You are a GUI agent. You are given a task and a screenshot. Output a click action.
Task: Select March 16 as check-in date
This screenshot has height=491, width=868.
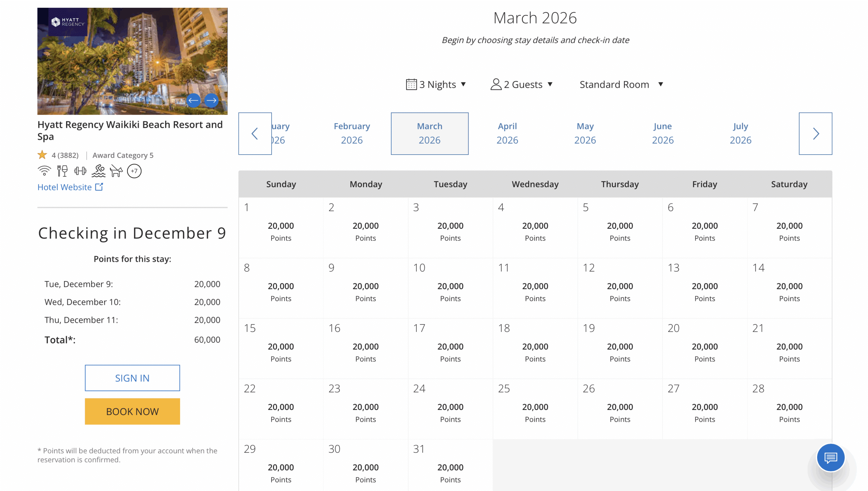click(x=366, y=348)
